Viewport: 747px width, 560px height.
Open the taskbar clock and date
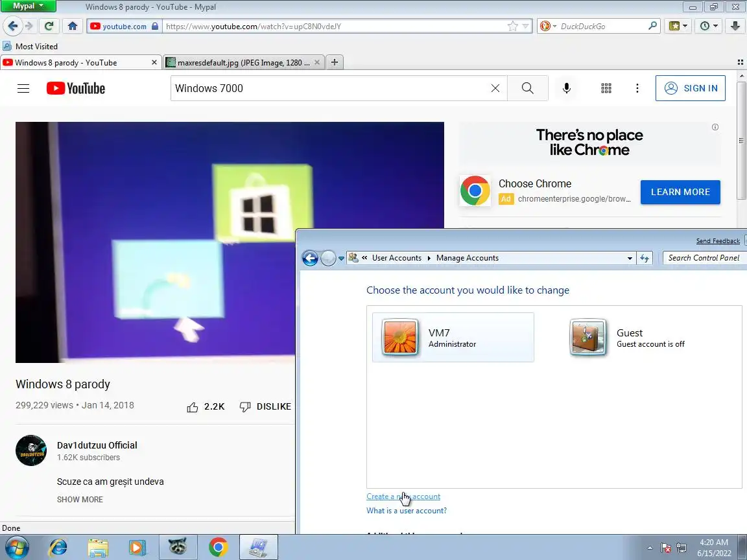[x=714, y=548]
